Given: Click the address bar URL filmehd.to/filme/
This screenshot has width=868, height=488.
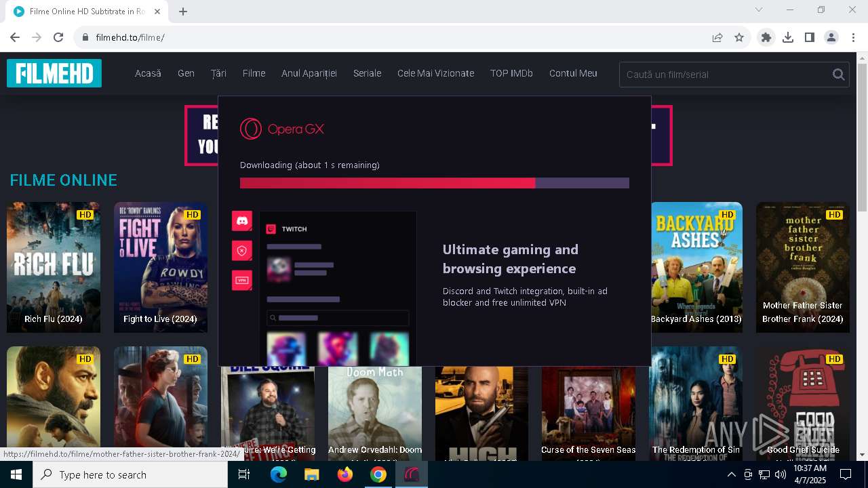Looking at the screenshot, I should pos(130,37).
